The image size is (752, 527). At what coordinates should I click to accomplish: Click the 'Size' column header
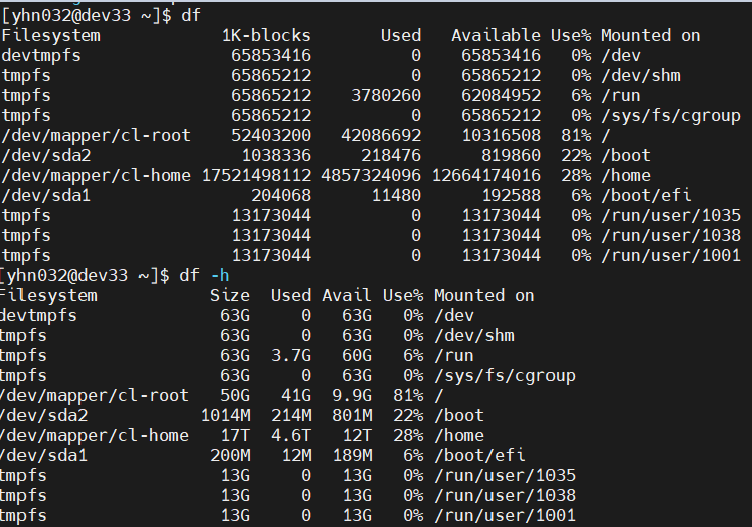coord(230,295)
